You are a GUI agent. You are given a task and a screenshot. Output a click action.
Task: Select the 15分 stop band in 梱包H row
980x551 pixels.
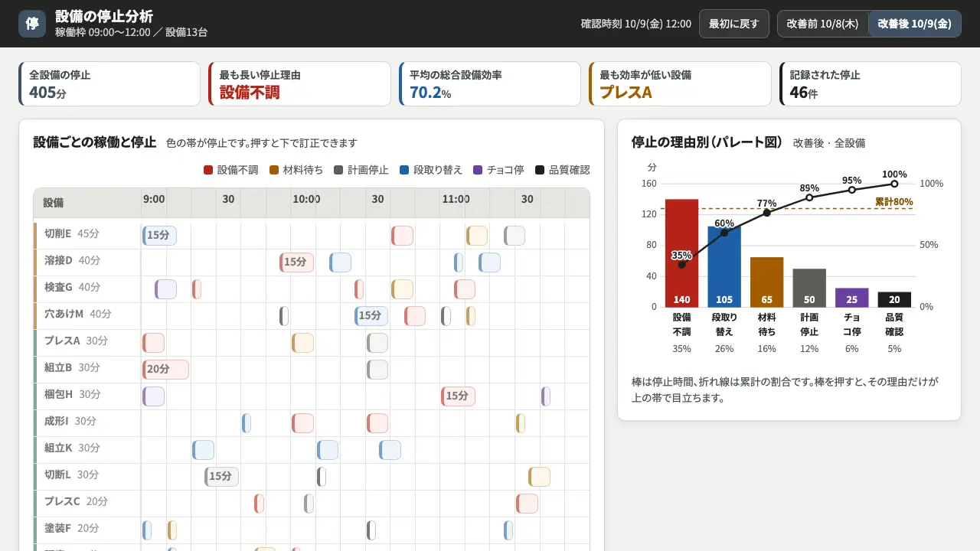[458, 396]
